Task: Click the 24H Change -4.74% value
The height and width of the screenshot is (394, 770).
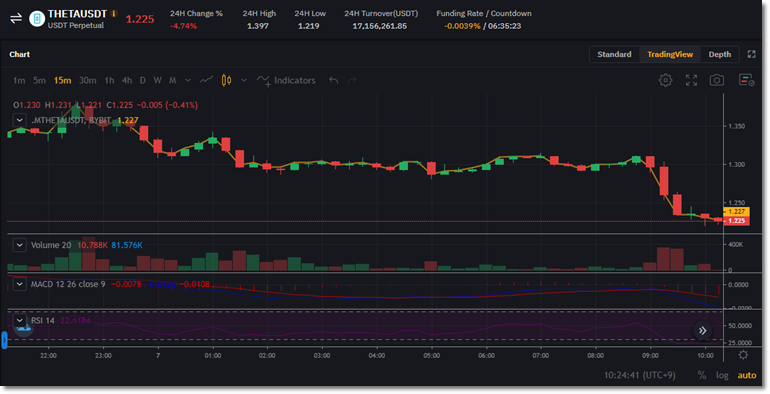Action: [183, 26]
